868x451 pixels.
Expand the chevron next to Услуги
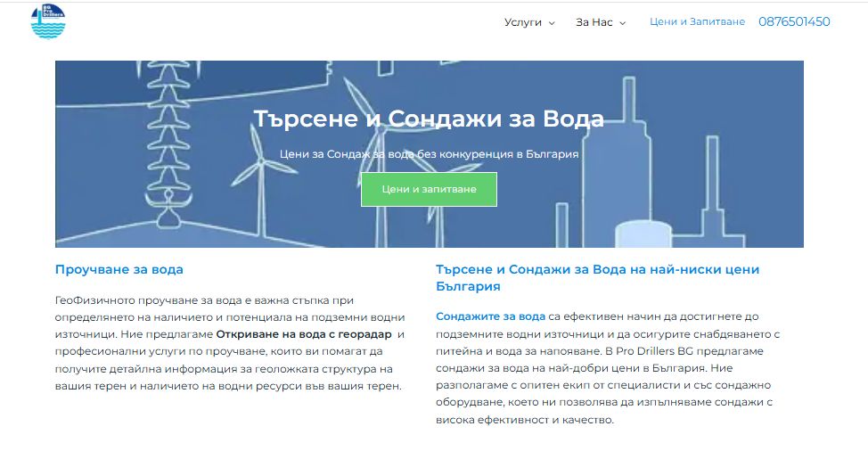[x=553, y=23]
